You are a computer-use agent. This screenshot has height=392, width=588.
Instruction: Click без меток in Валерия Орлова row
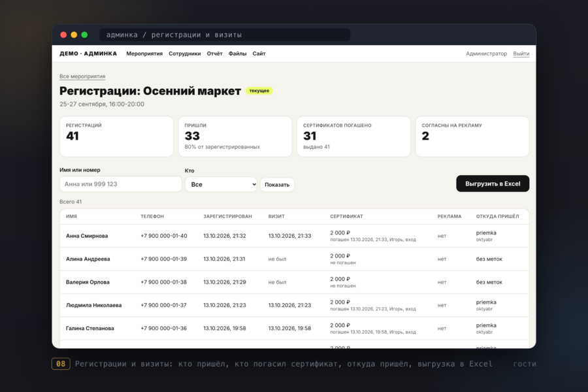489,282
